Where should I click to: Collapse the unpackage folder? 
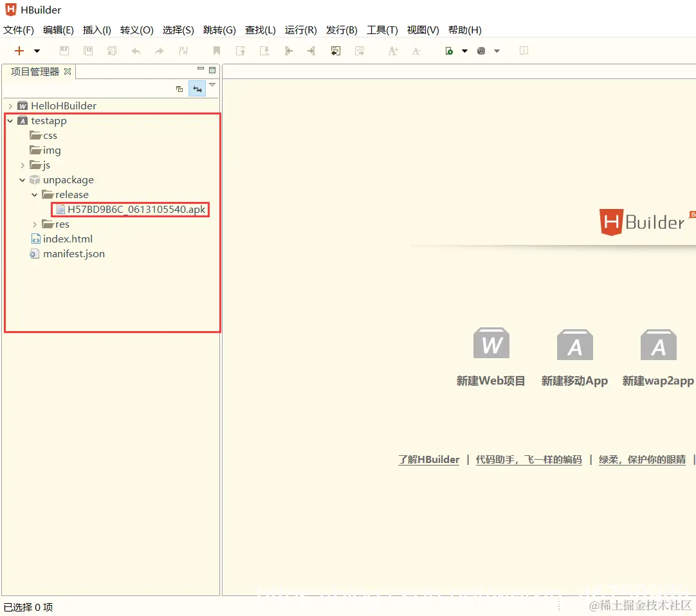pos(23,180)
